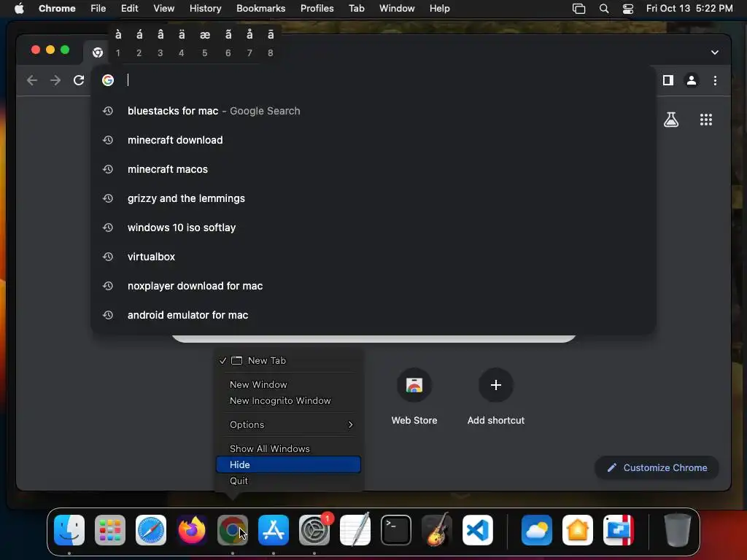Open the Tab menu in menu bar
The height and width of the screenshot is (560, 747).
point(356,9)
